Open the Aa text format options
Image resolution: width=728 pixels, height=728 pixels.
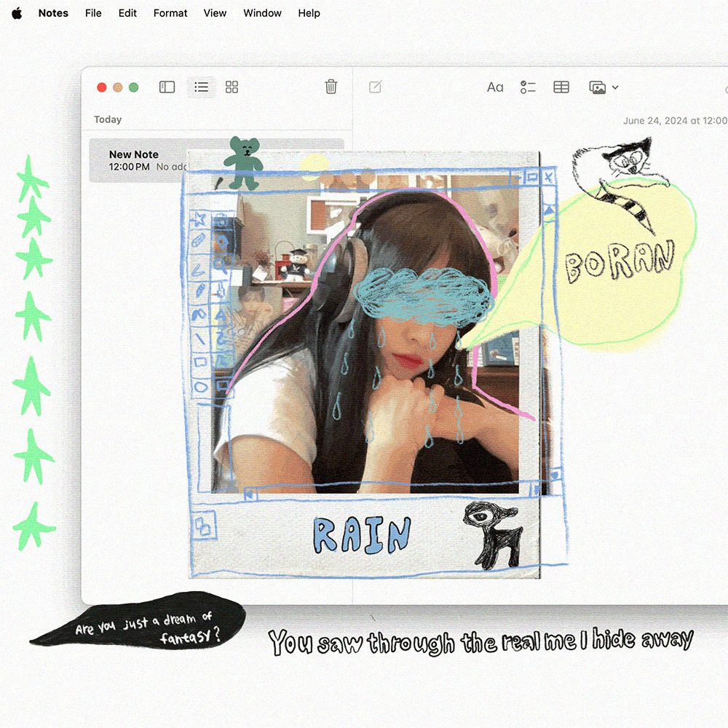(x=495, y=87)
